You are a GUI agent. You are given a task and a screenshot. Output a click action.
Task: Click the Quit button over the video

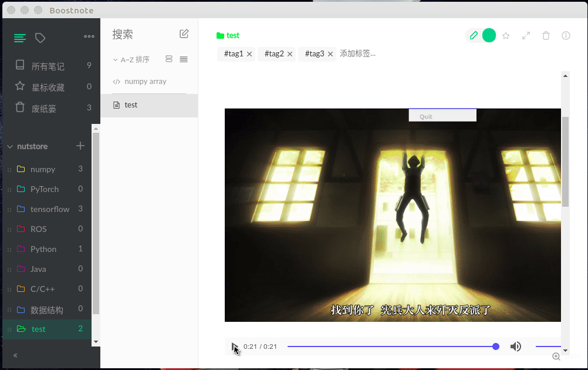pos(442,115)
